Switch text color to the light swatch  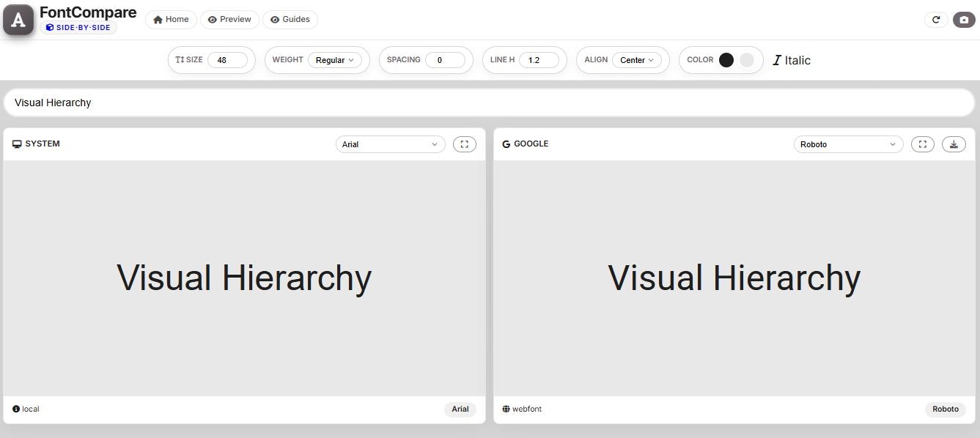(746, 59)
